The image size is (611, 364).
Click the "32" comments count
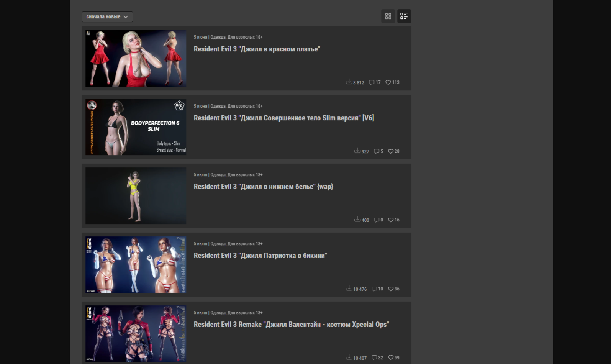click(380, 358)
